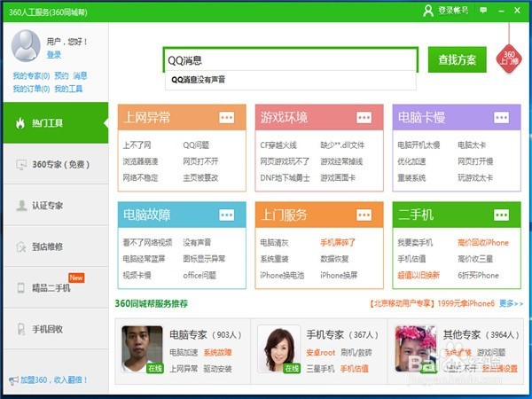Open 我的专家(0) link

(31, 75)
